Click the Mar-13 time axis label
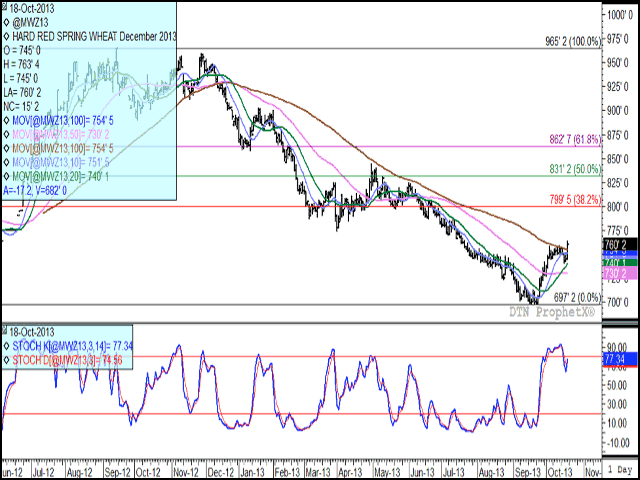Viewport: 640px width, 480px height. click(320, 472)
